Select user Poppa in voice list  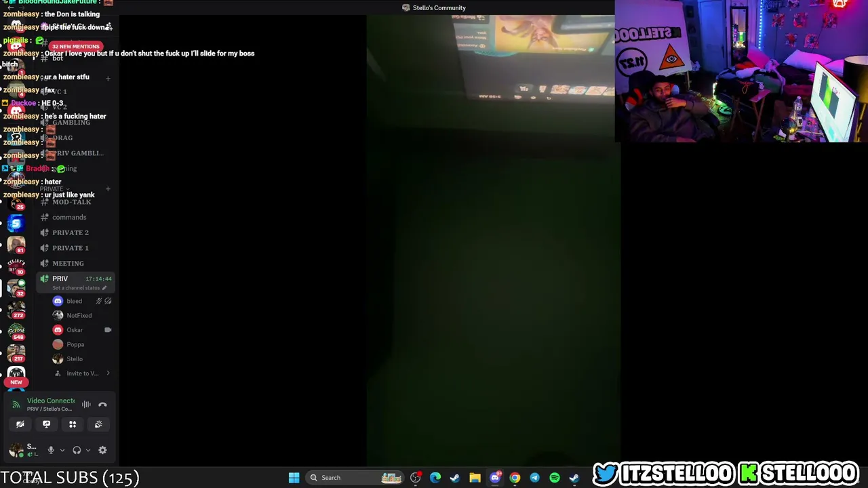[x=75, y=344]
